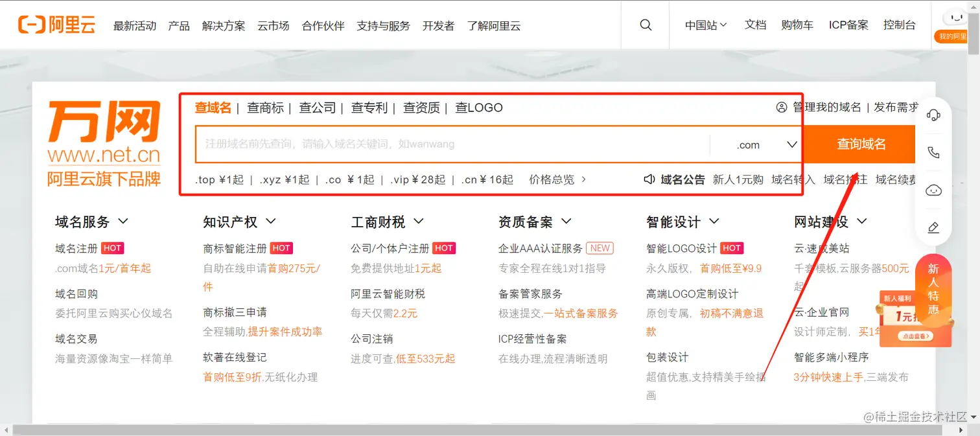The image size is (980, 436).
Task: Click 新人1元购 link
Action: click(x=738, y=179)
